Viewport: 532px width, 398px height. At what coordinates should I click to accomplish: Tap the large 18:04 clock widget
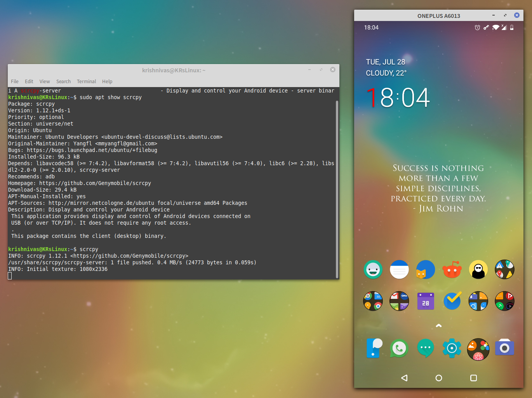pos(398,97)
